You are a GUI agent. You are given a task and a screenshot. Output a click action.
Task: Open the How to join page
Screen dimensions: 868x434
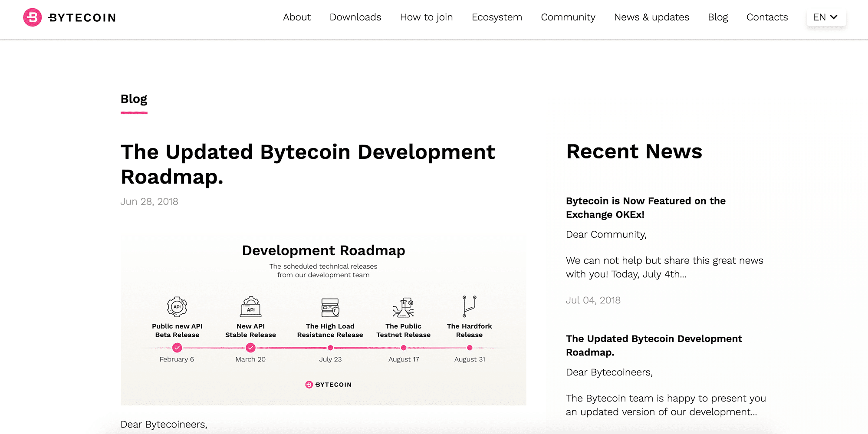pos(427,17)
